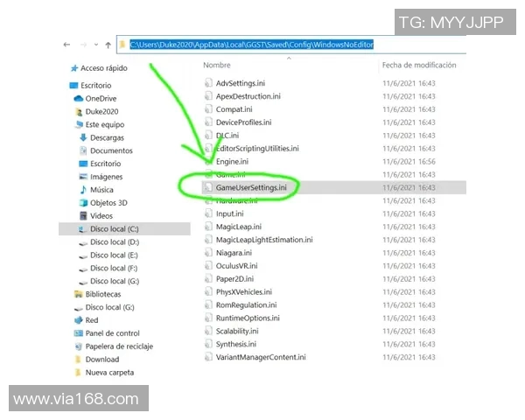Click the folder icon in address bar
This screenshot has height=420, width=525.
coord(122,45)
